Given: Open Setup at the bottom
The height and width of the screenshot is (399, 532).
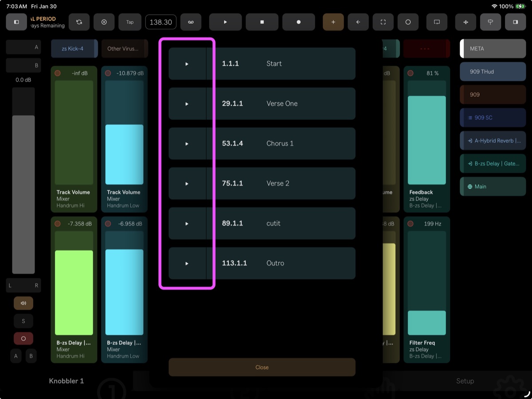Looking at the screenshot, I should 465,381.
